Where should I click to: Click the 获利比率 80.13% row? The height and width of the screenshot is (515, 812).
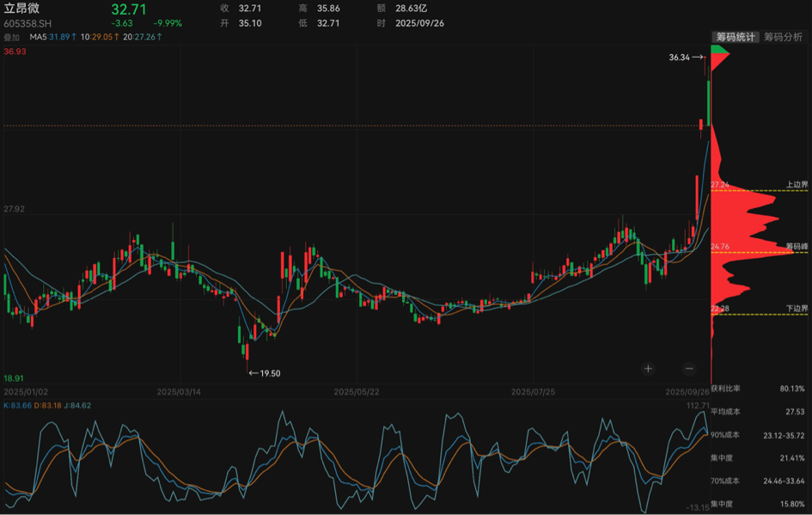click(x=758, y=389)
